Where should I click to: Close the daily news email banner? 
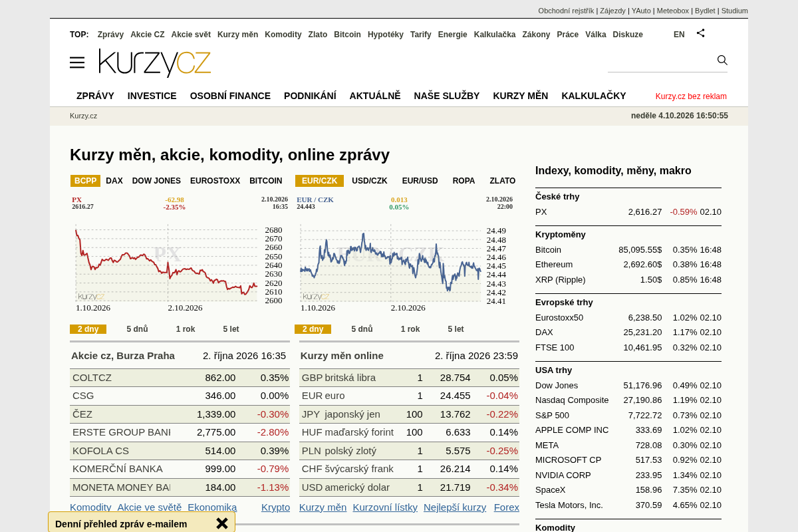tap(222, 523)
